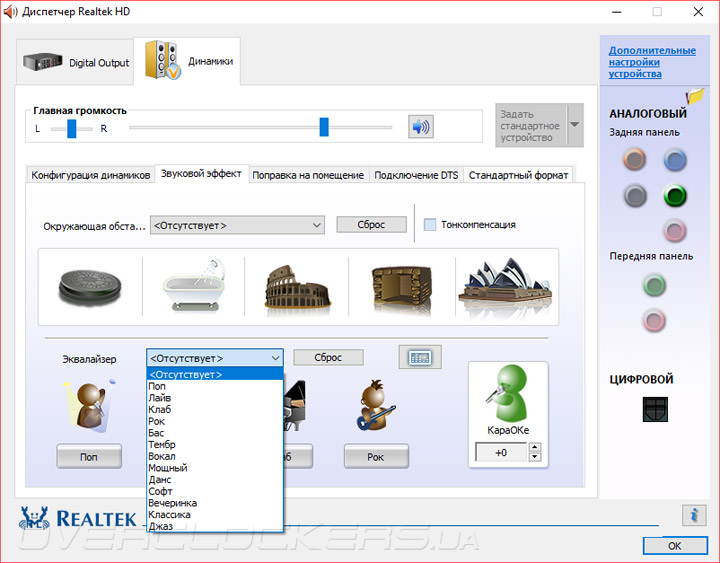
Task: Click the Realtek crab logo
Action: pos(34,518)
